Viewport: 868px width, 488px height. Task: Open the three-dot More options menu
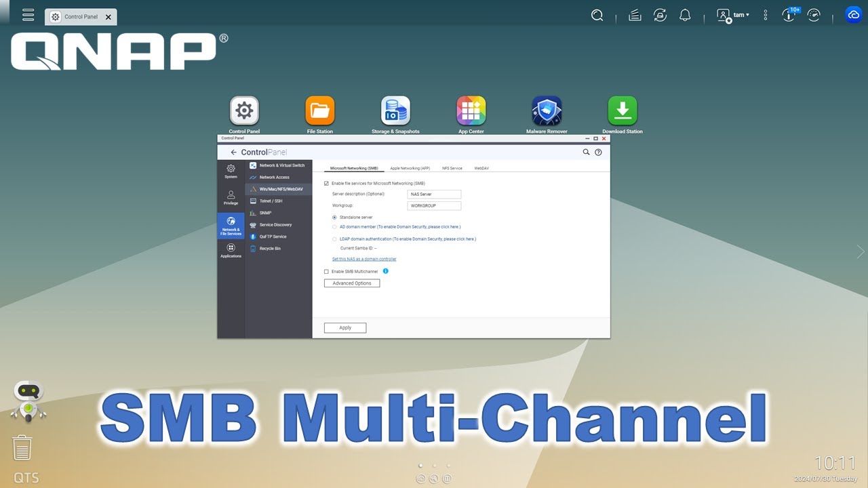click(x=766, y=15)
